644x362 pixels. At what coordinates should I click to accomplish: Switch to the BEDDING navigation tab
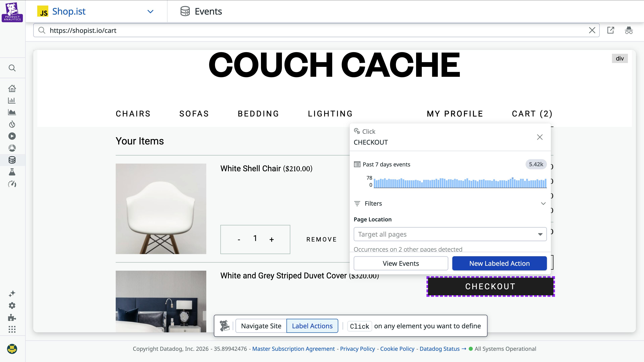258,114
